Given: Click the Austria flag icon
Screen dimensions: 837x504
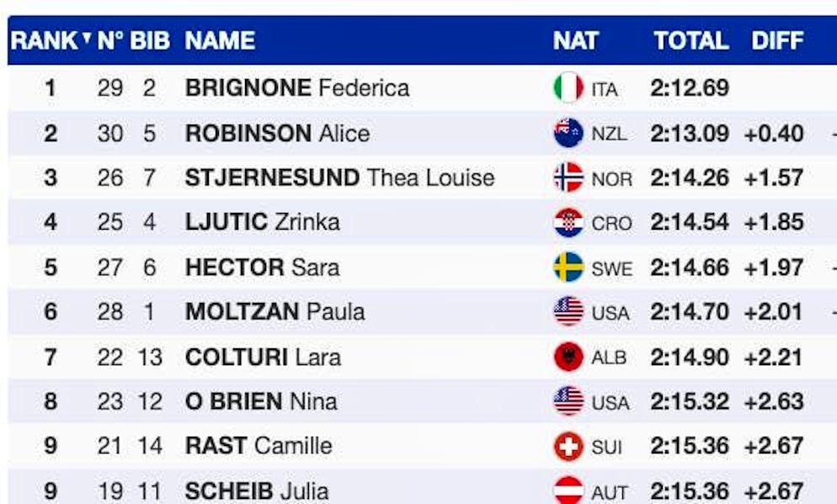Looking at the screenshot, I should (568, 491).
